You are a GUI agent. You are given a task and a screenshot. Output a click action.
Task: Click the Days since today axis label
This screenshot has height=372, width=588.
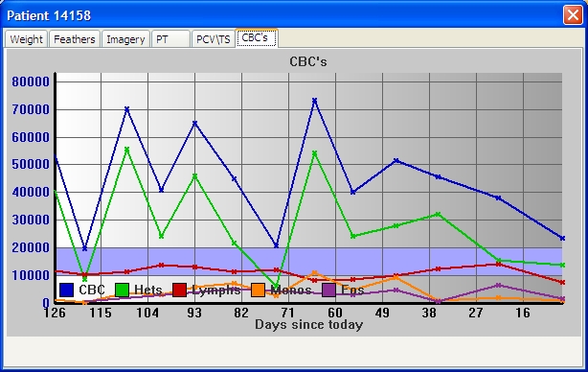309,324
